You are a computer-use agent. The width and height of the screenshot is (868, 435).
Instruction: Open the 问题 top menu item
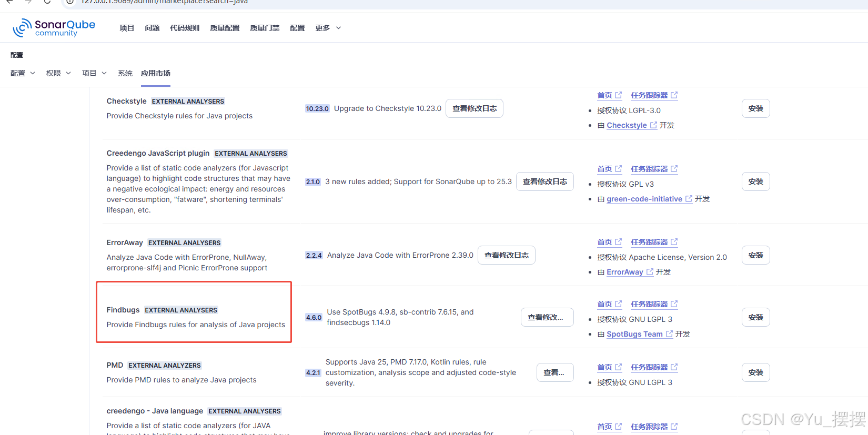(152, 28)
